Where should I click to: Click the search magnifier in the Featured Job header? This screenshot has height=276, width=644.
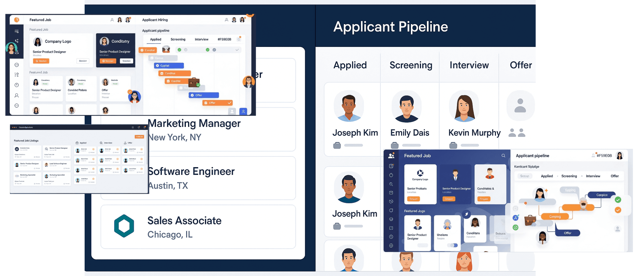503,155
